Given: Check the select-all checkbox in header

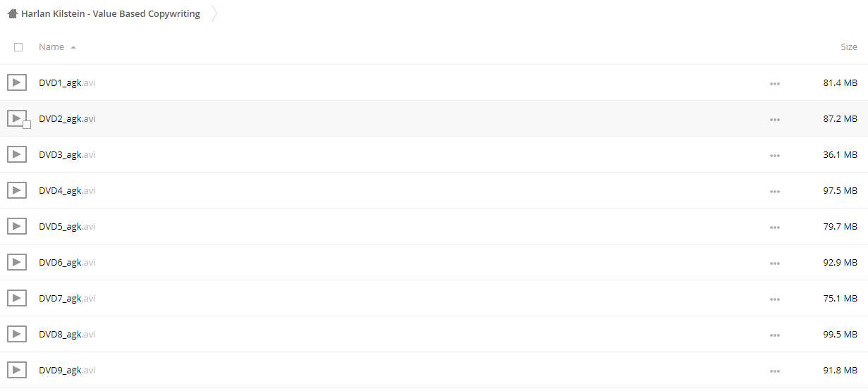Looking at the screenshot, I should coord(18,47).
